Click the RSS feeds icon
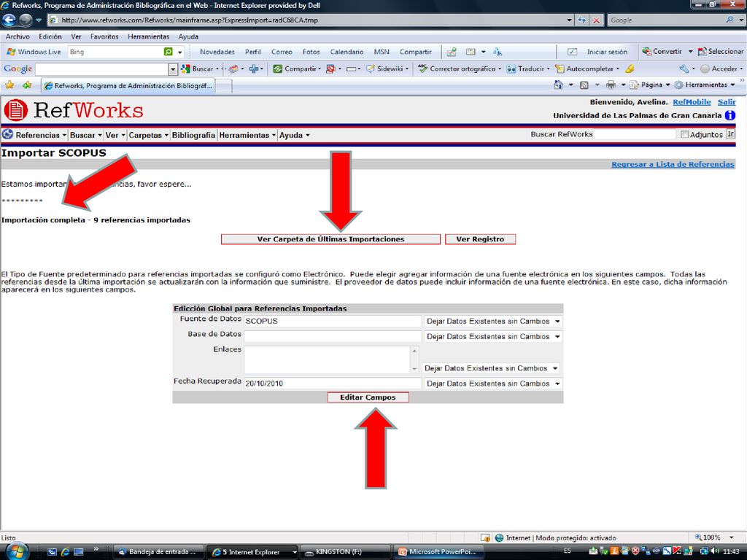This screenshot has height=560, width=747. coord(584,85)
